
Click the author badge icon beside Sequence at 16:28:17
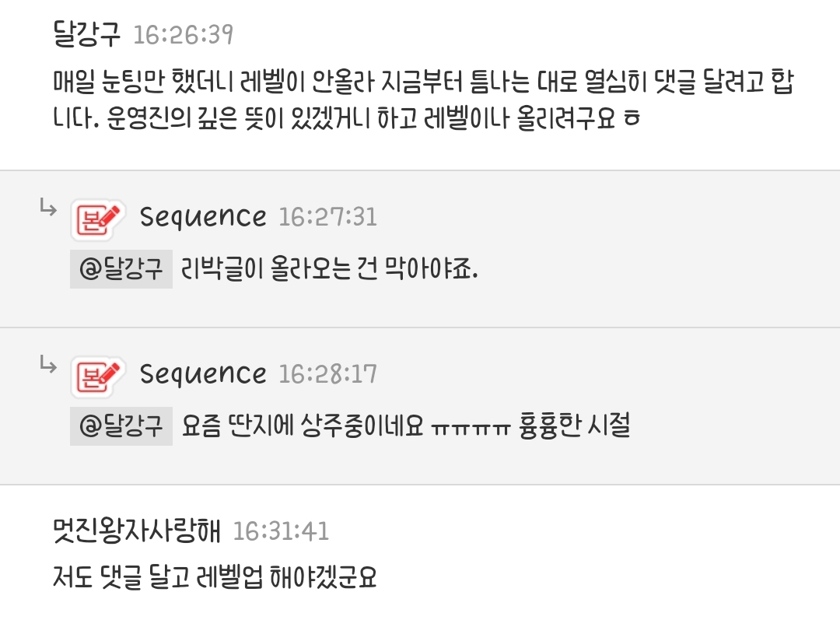click(98, 376)
